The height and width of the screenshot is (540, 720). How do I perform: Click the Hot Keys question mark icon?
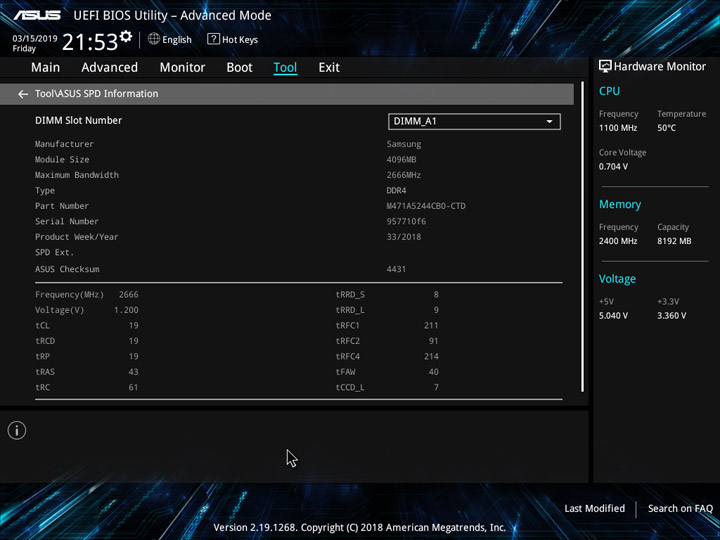[213, 39]
